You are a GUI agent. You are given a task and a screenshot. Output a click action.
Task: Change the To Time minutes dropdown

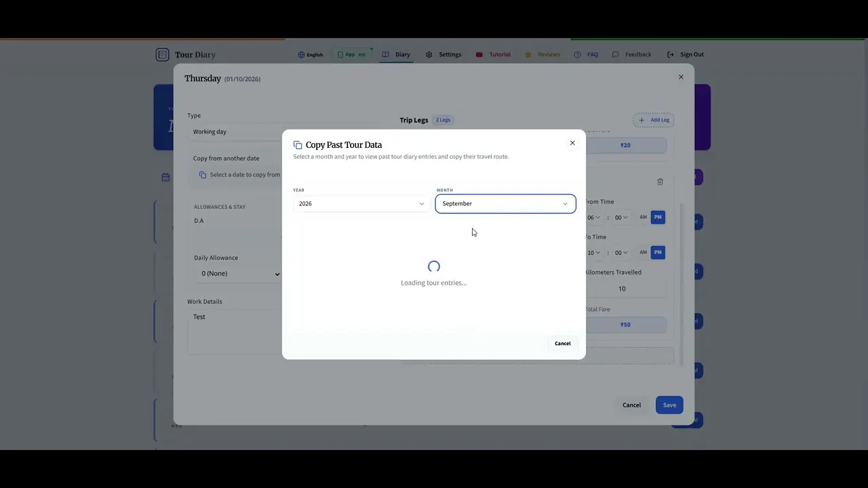click(x=621, y=253)
